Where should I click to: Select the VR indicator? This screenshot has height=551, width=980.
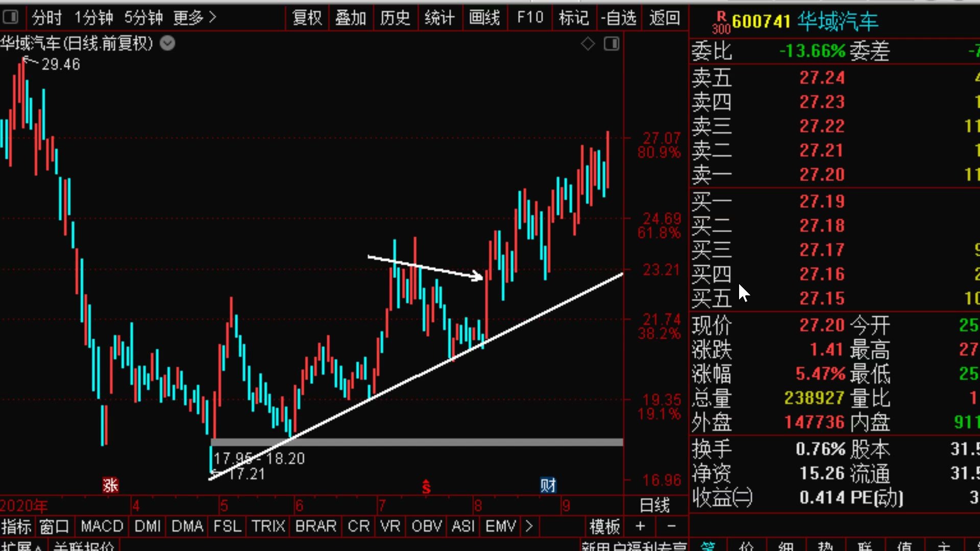[x=390, y=527]
